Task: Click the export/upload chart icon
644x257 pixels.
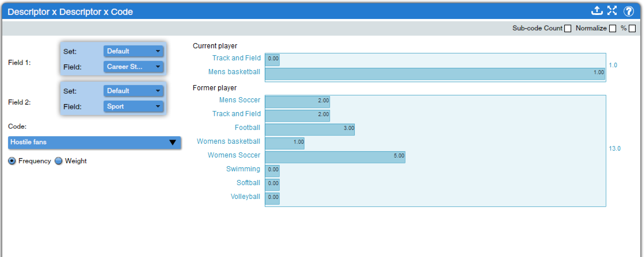Action: 597,11
